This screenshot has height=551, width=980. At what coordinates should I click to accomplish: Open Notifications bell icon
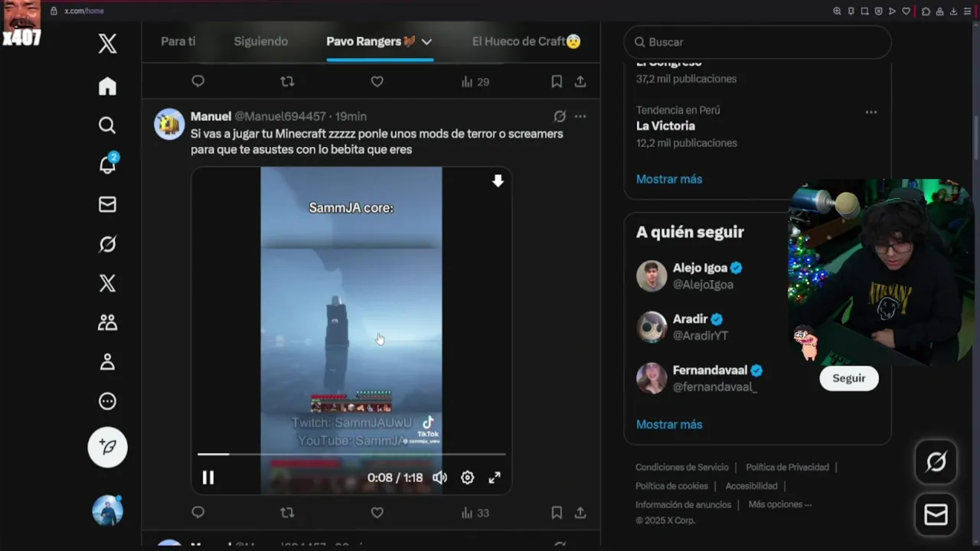click(108, 164)
